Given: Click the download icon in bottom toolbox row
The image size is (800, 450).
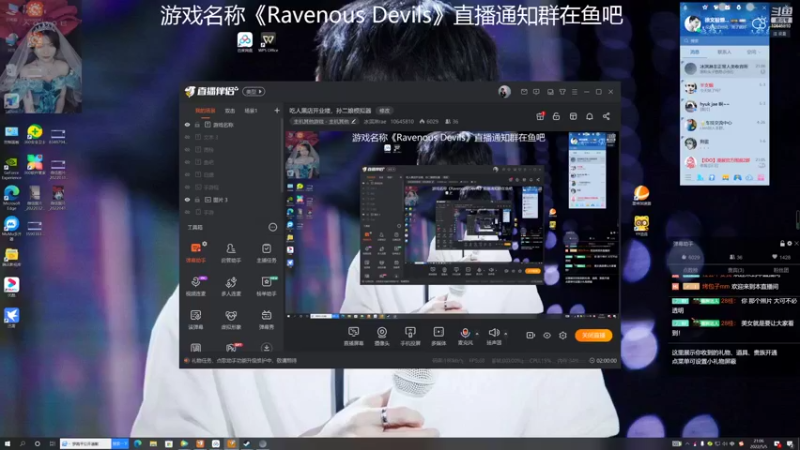Looking at the screenshot, I should tap(266, 348).
